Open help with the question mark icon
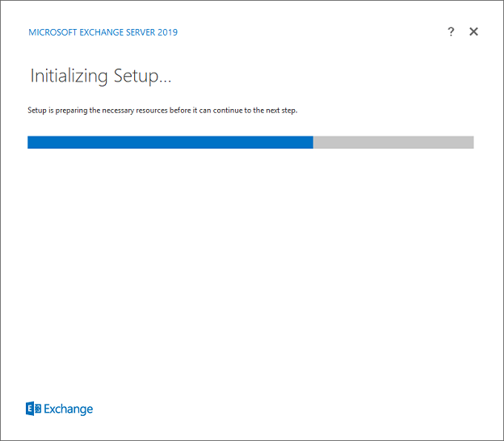This screenshot has height=441, width=504. (x=451, y=31)
